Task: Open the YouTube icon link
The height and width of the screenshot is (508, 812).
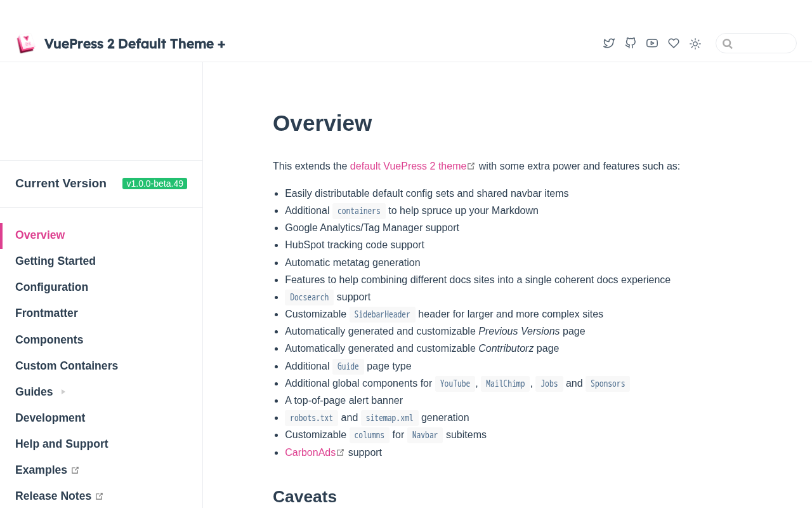Action: [652, 43]
